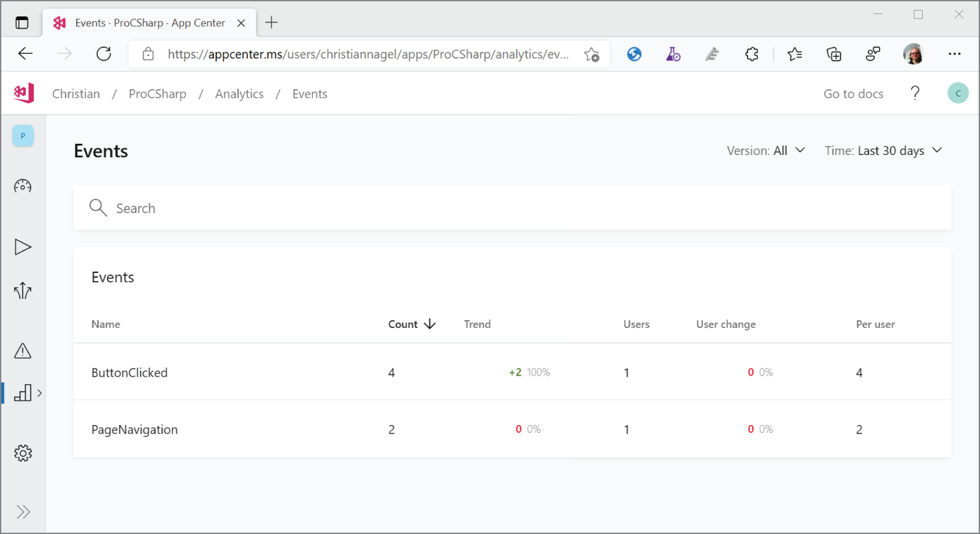The image size is (980, 534).
Task: Open app Settings via the gear icon
Action: pos(22,453)
